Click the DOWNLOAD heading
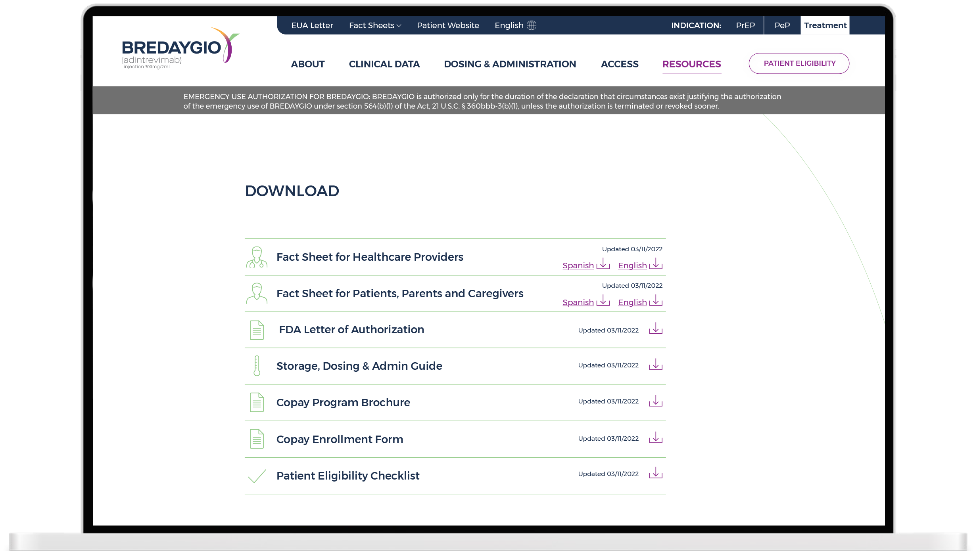This screenshot has height=560, width=977. [x=292, y=191]
